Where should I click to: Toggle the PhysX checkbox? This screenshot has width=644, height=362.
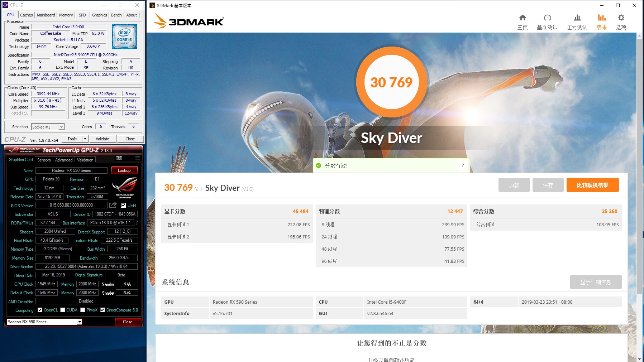tap(83, 310)
